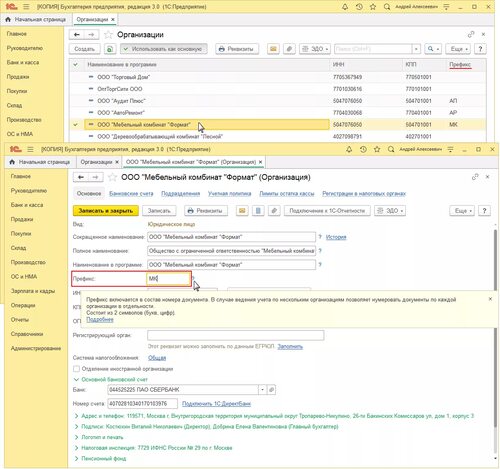Click Подключить 1С:ДиректБанк link

(x=216, y=404)
